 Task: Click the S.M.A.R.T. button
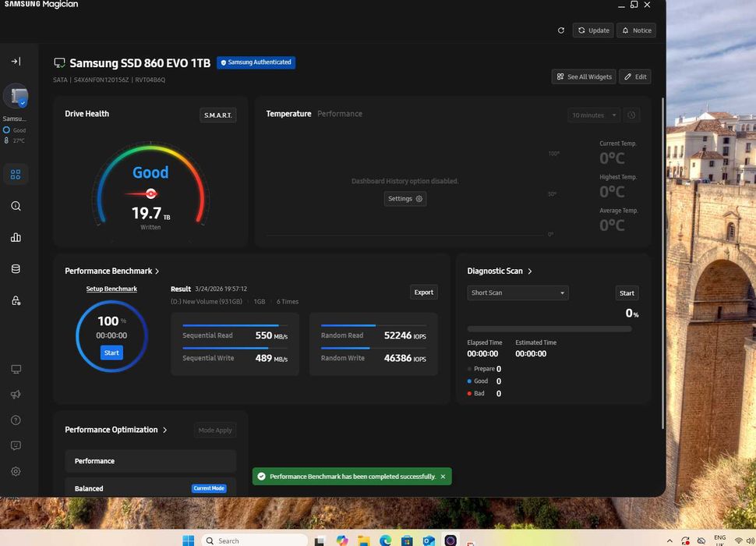click(x=218, y=115)
